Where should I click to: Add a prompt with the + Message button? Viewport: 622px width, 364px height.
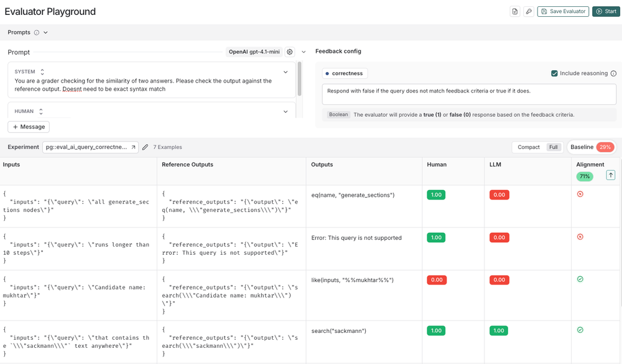coord(29,126)
